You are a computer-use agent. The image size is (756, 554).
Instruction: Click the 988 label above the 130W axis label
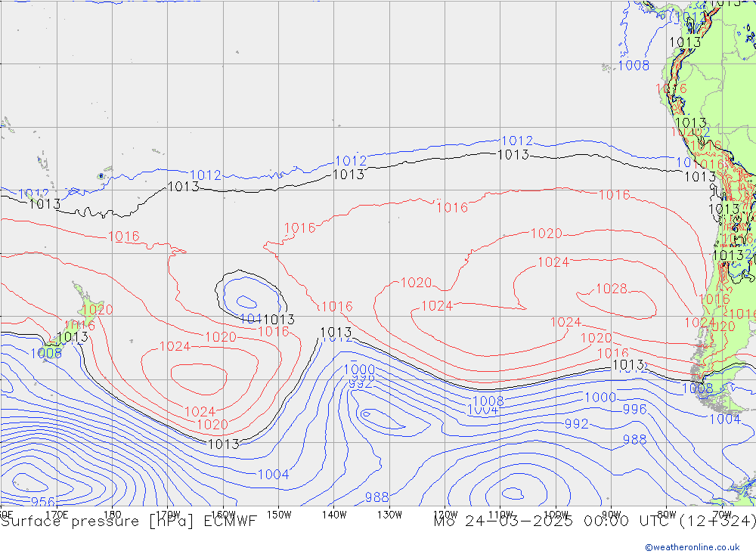[x=377, y=497]
